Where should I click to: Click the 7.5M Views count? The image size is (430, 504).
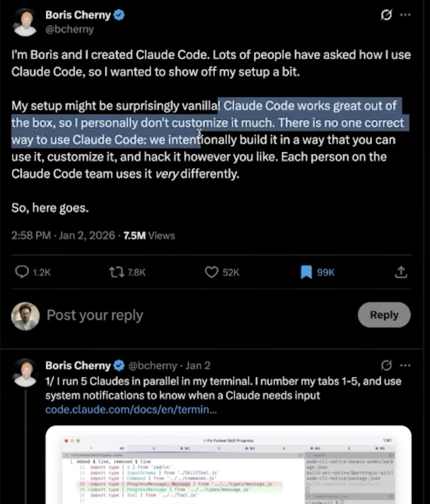150,236
